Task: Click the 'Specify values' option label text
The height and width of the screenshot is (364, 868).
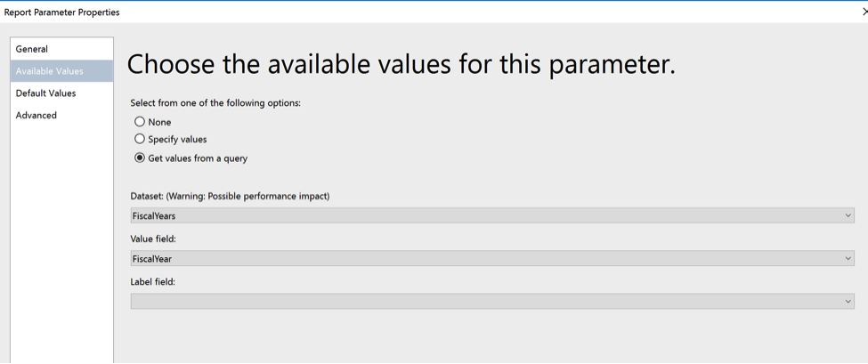Action: click(177, 140)
